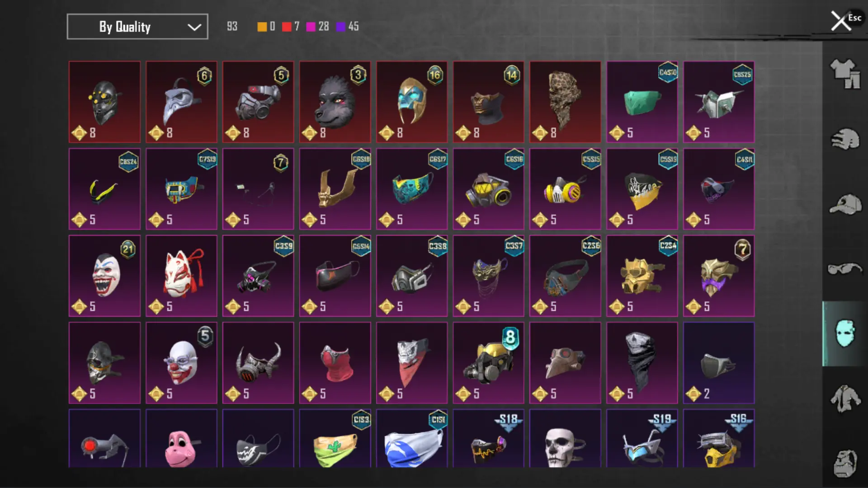Choose the plague doctor mask with badge 6
The height and width of the screenshot is (488, 868).
(x=181, y=102)
